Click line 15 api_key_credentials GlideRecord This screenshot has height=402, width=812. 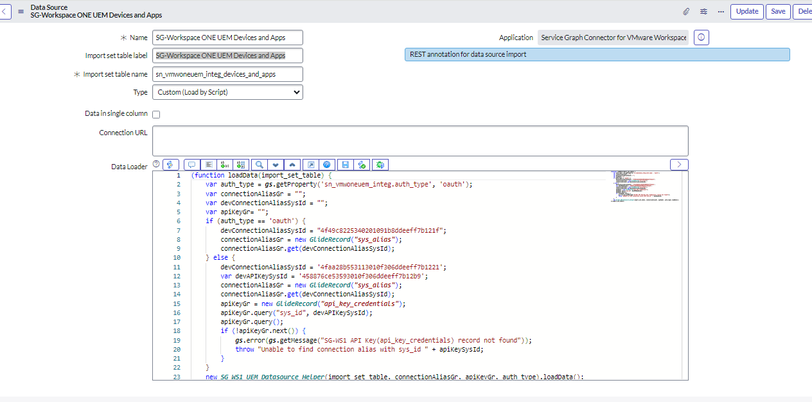tap(313, 304)
